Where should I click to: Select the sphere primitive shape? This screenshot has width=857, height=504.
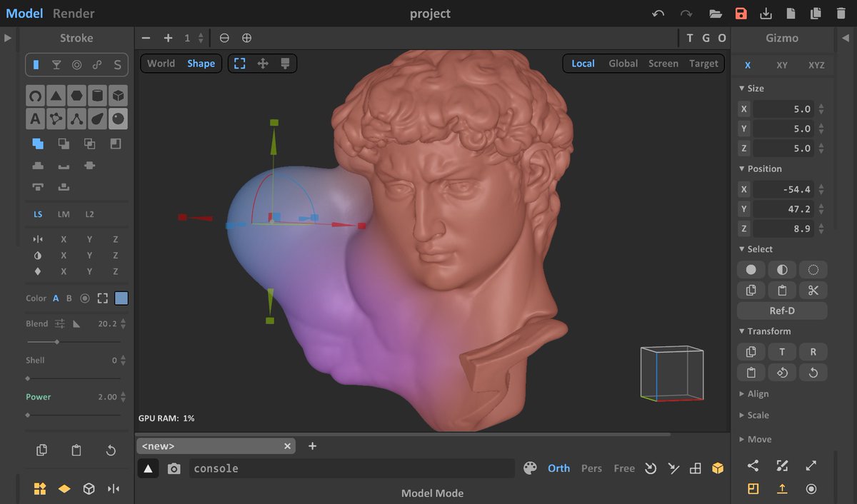pos(119,119)
